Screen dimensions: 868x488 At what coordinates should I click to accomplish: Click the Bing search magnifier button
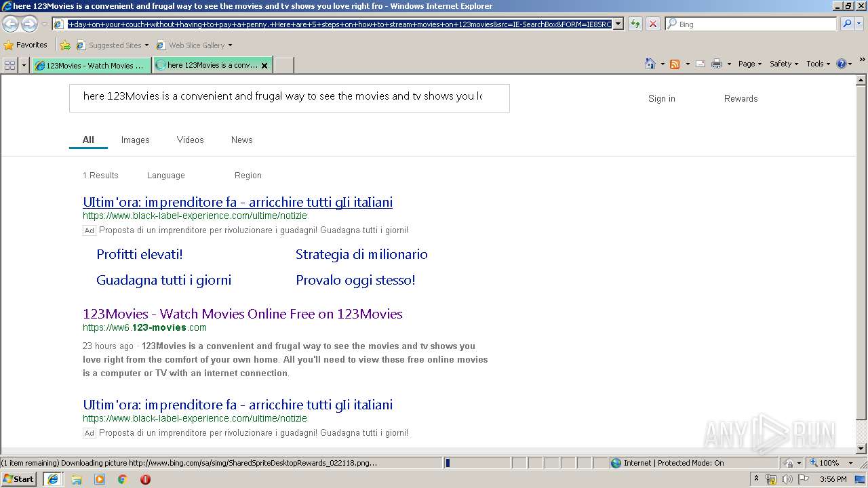[846, 24]
